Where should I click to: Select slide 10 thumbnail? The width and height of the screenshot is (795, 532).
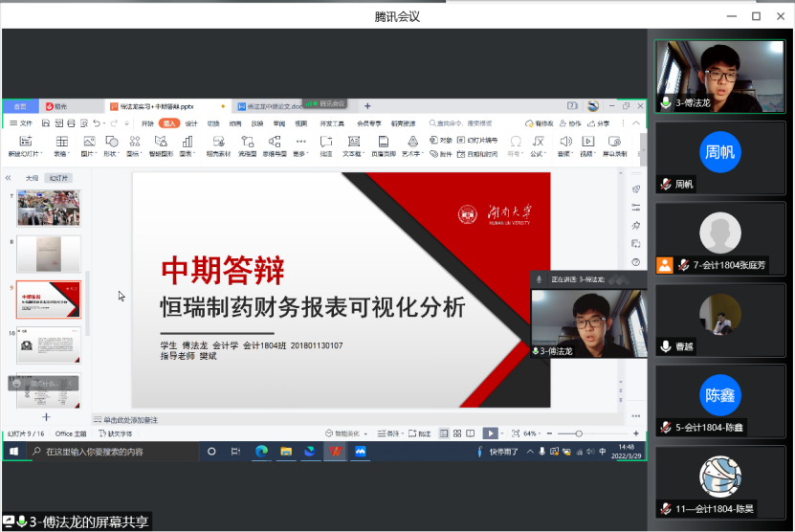(49, 345)
